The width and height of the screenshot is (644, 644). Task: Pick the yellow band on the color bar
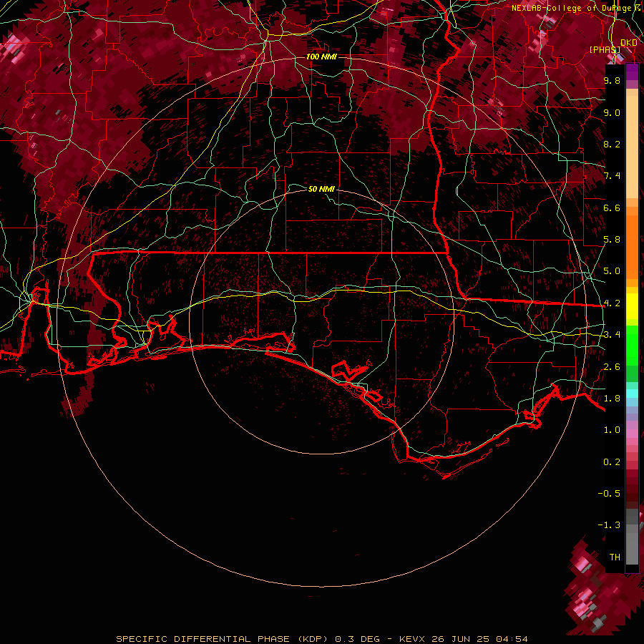click(x=632, y=306)
